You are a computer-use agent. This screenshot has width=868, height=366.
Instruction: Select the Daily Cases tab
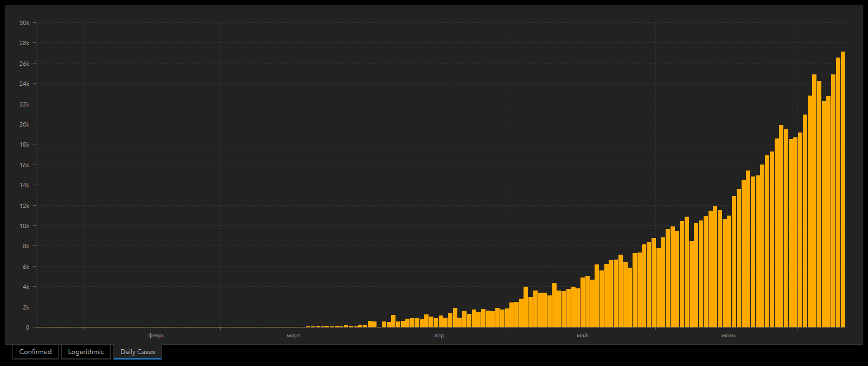click(x=137, y=352)
